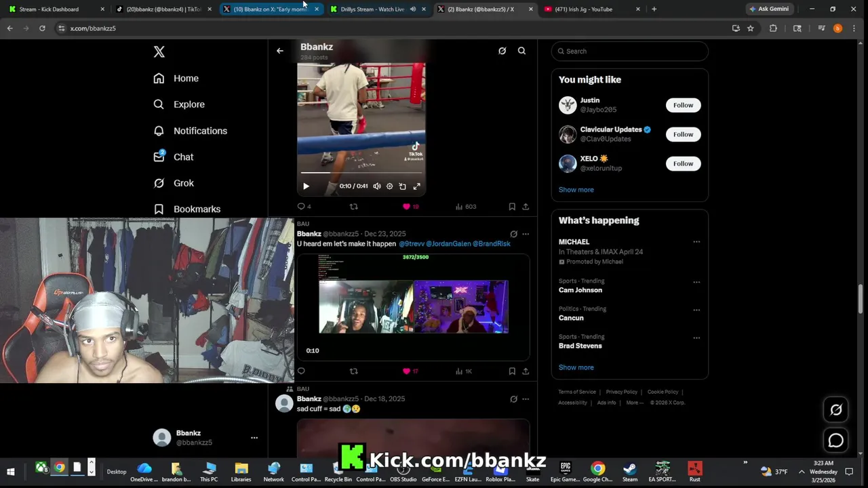The image size is (868, 488).
Task: Open Chat in the X sidebar
Action: coord(174,157)
